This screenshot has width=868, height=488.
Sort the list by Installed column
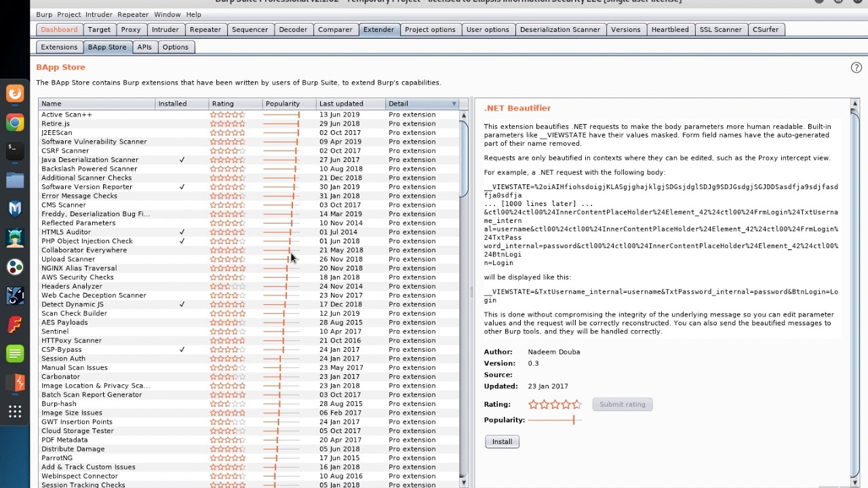pyautogui.click(x=181, y=104)
